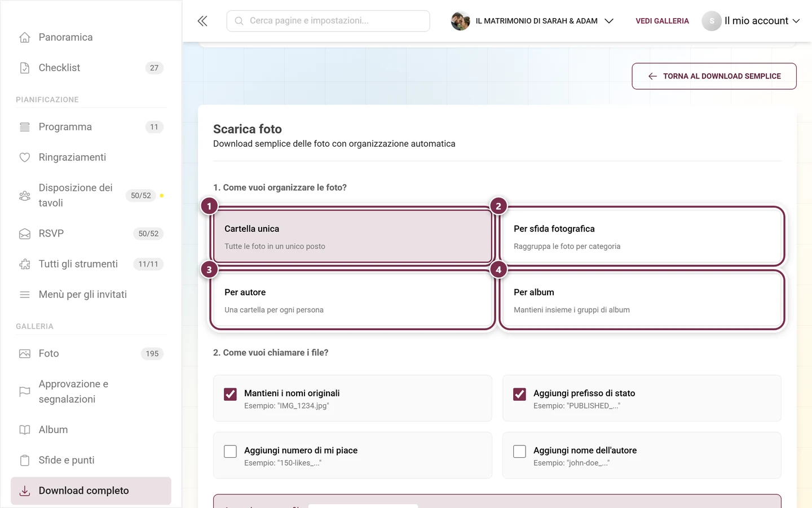The image size is (812, 508).
Task: Click Torna al download semplice button
Action: pos(714,76)
